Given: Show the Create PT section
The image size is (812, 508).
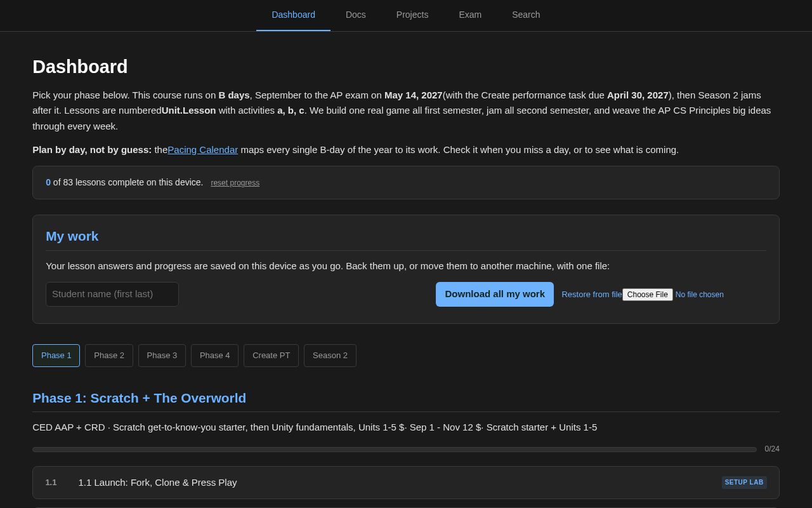Looking at the screenshot, I should [271, 356].
